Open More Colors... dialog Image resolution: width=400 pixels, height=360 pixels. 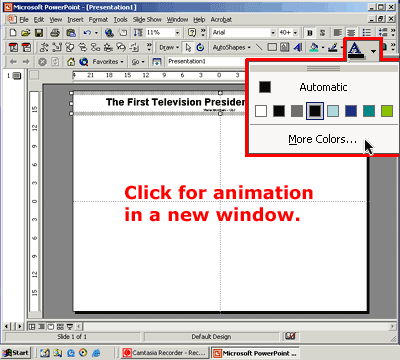click(323, 139)
